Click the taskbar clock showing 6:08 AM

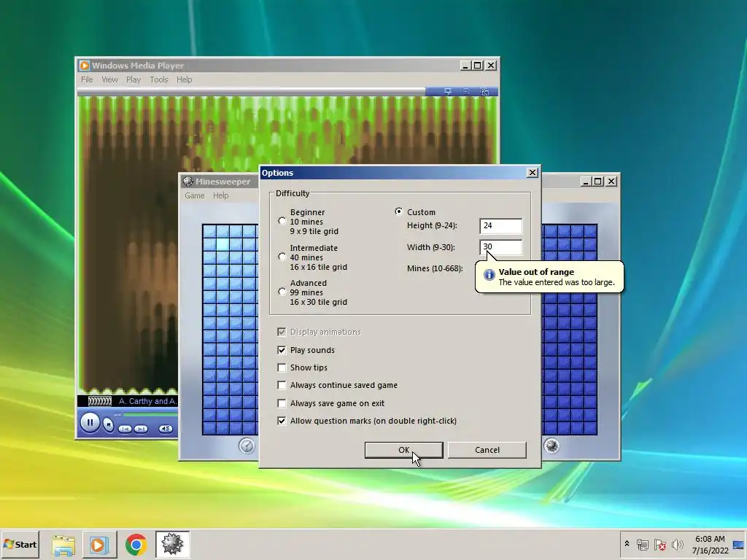pos(710,544)
